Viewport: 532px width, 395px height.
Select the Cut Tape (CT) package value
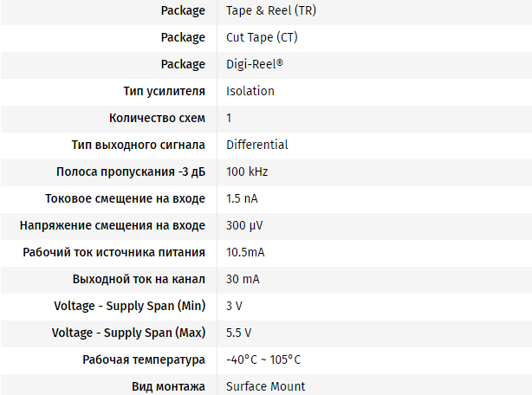(262, 37)
